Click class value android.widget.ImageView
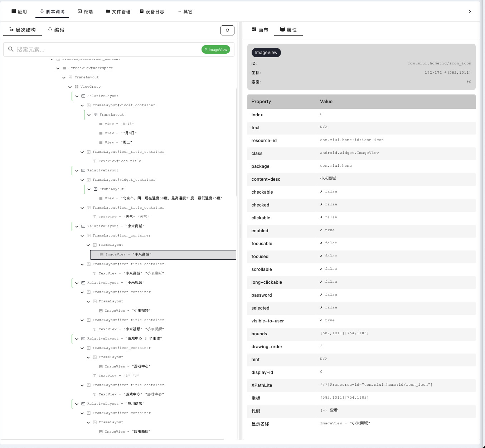This screenshot has width=485, height=448. [x=349, y=153]
